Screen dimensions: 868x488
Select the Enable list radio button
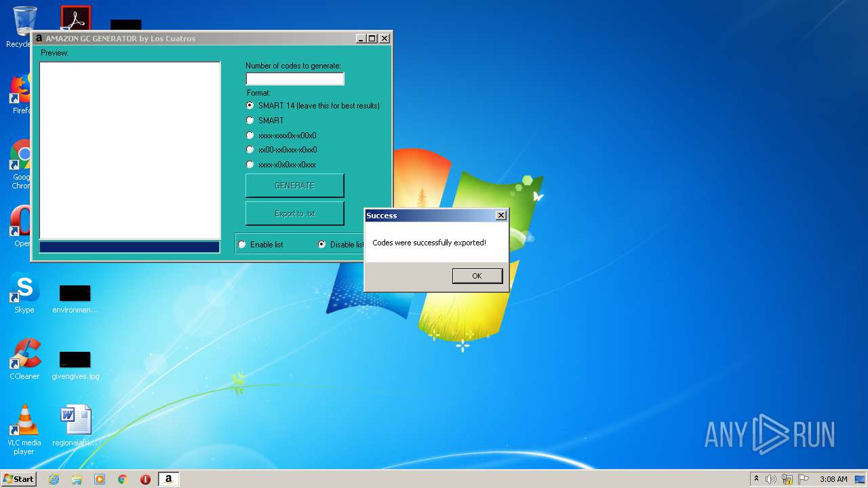coord(242,245)
